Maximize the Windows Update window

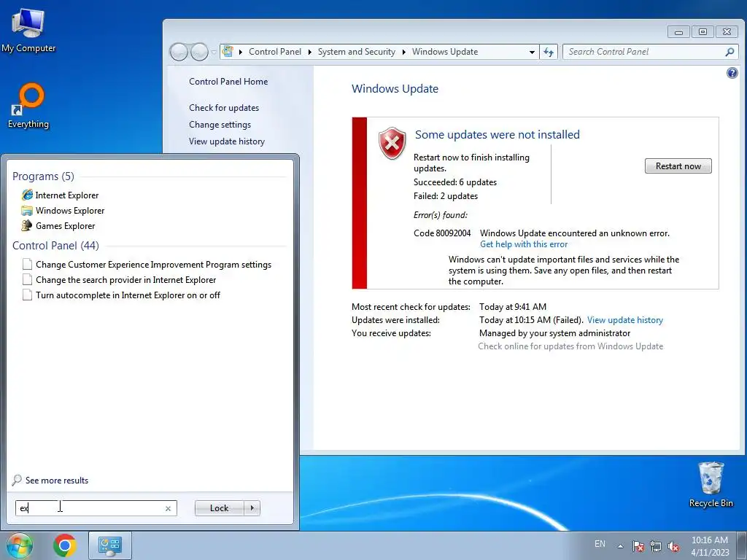703,32
